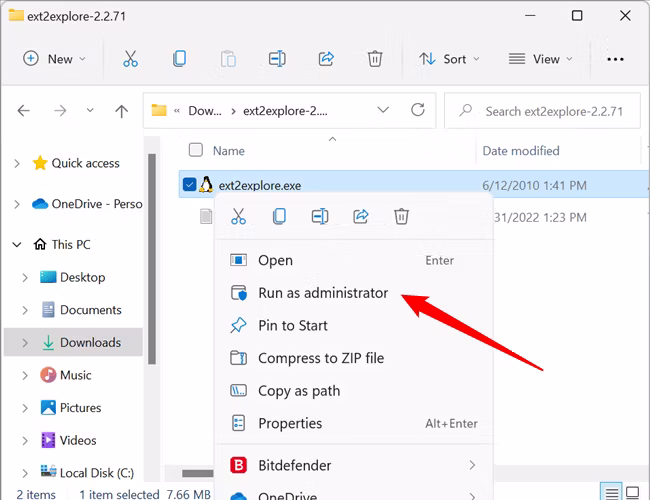Screen dimensions: 650x500
Task: Select Local Disk (C:) in navigation pane
Action: [x=97, y=473]
